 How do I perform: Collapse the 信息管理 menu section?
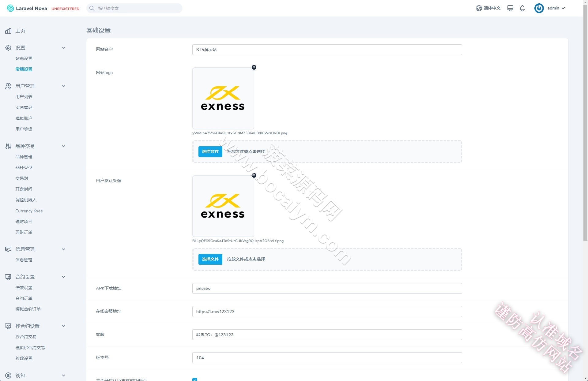click(63, 249)
